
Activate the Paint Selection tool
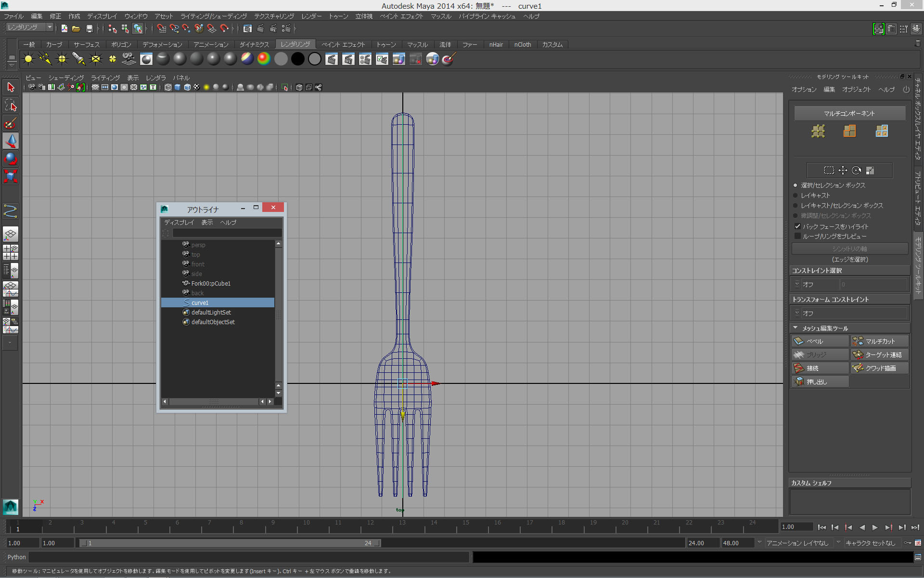[10, 123]
